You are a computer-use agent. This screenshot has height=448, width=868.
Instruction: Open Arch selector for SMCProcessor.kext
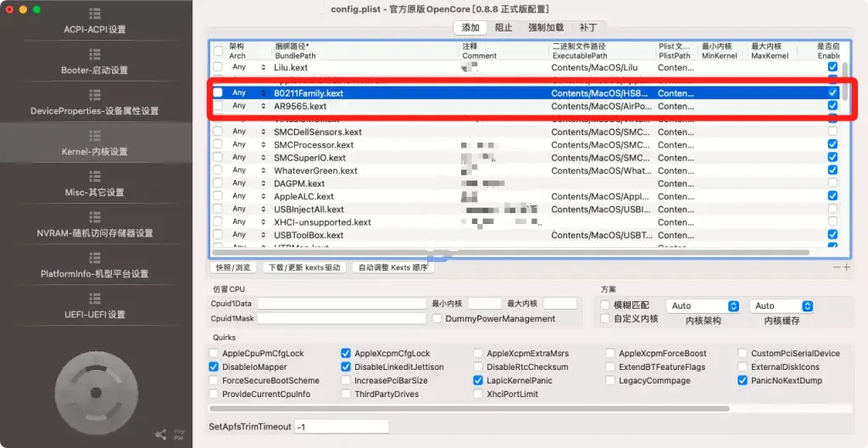(248, 144)
